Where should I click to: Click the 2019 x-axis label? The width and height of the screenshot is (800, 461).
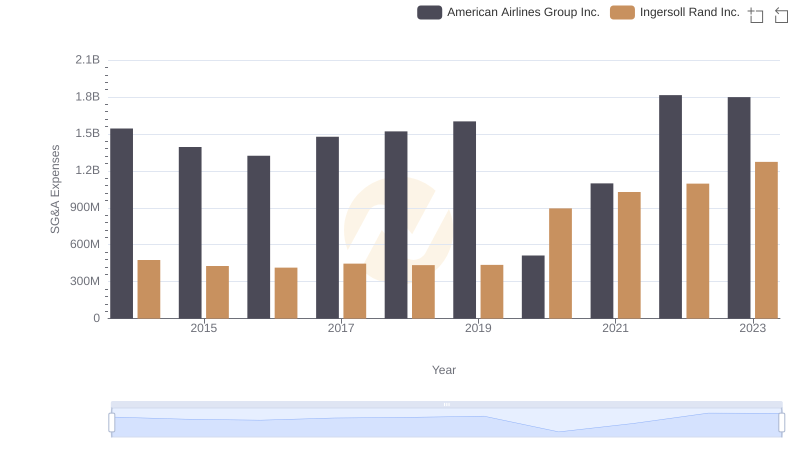click(x=478, y=328)
